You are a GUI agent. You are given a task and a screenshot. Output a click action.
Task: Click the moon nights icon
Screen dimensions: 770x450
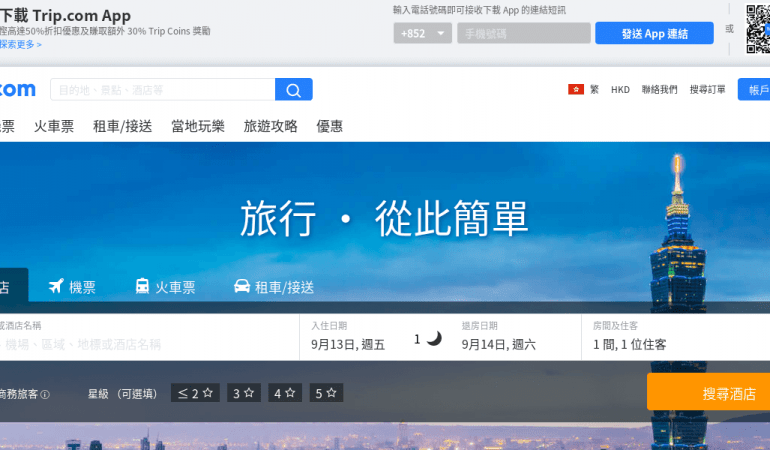point(434,339)
